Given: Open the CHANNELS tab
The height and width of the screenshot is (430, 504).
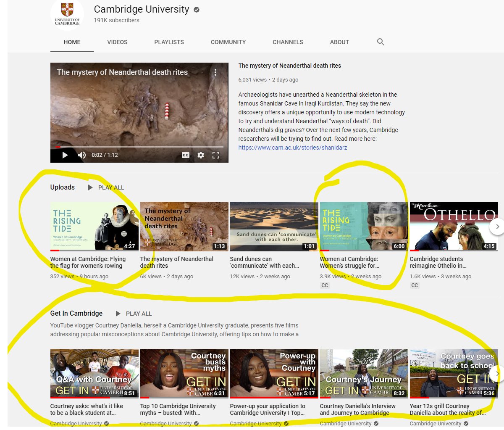Looking at the screenshot, I should click(x=288, y=42).
